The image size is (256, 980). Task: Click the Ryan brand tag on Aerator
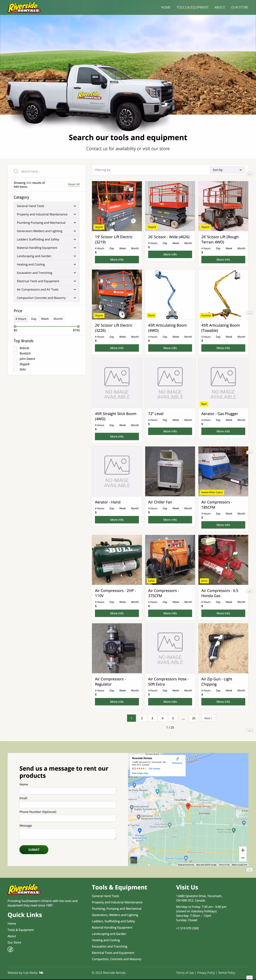204,404
